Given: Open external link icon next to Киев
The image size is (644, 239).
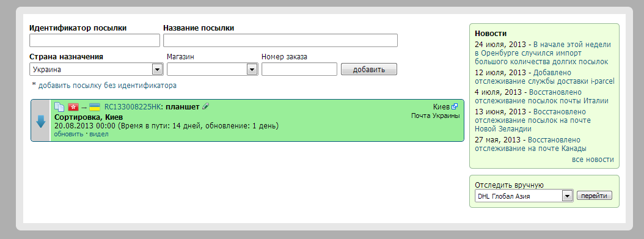Looking at the screenshot, I should click(455, 106).
